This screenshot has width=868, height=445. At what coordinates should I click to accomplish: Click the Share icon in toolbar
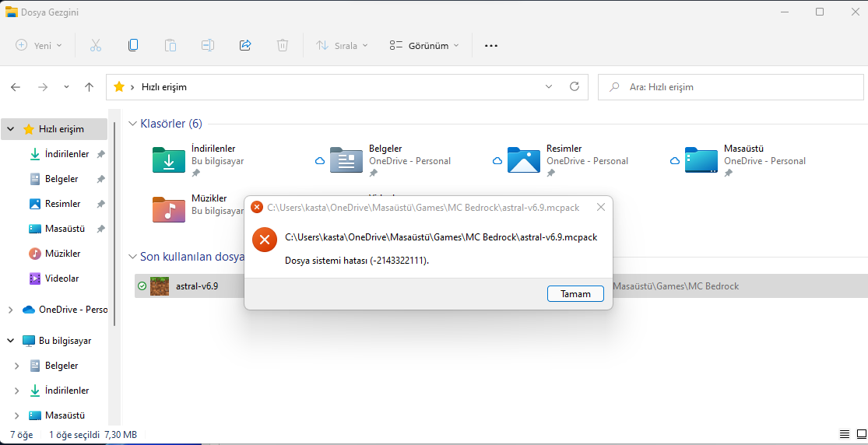click(245, 45)
